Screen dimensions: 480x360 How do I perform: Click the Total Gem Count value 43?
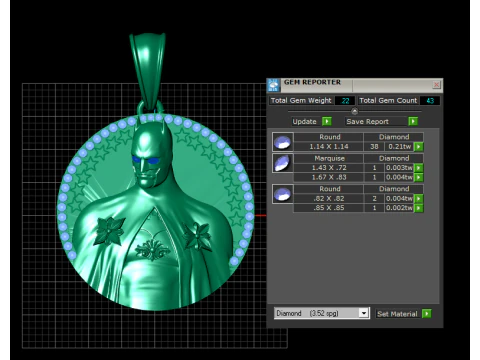coord(430,101)
